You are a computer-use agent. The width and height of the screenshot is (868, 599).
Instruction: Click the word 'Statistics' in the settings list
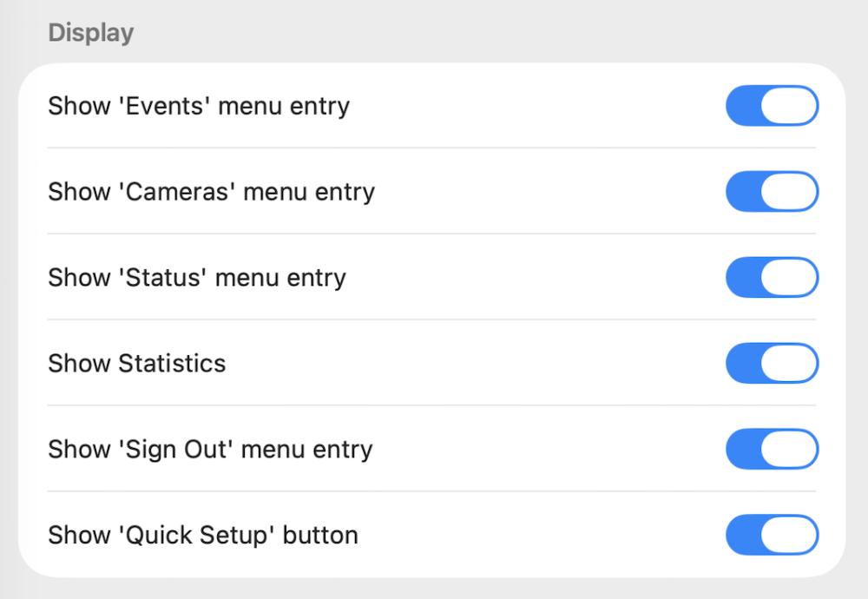pos(172,363)
